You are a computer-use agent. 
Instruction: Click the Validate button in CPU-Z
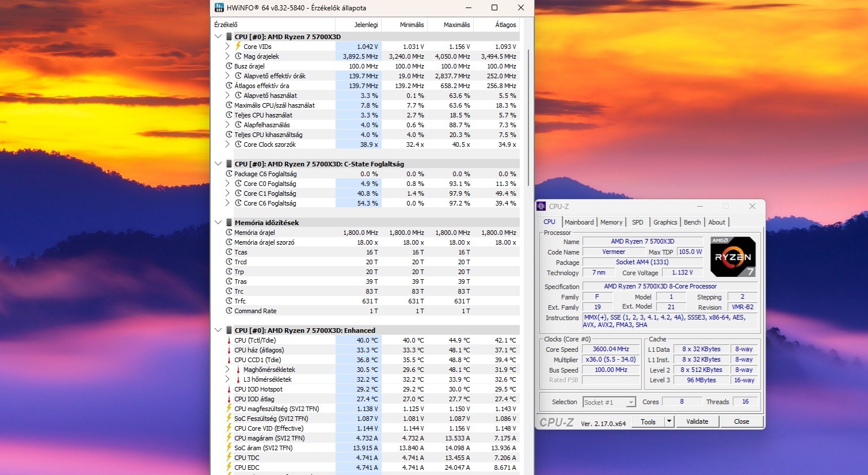click(x=697, y=421)
